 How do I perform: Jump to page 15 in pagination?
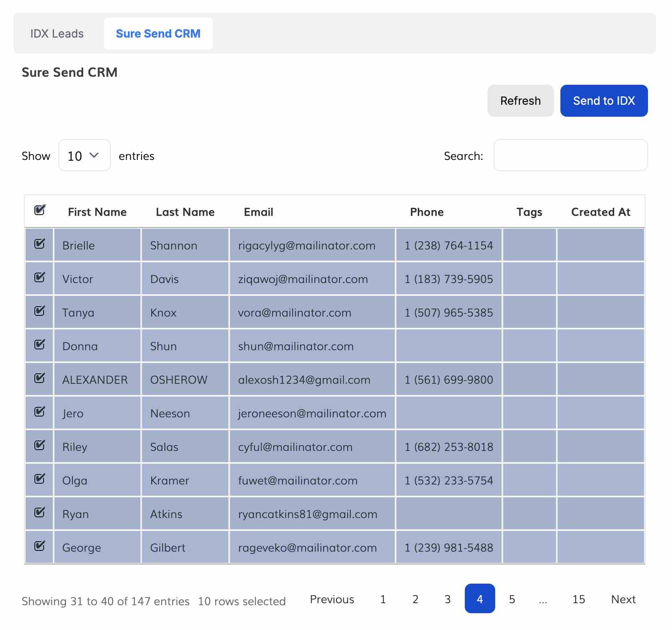point(578,599)
